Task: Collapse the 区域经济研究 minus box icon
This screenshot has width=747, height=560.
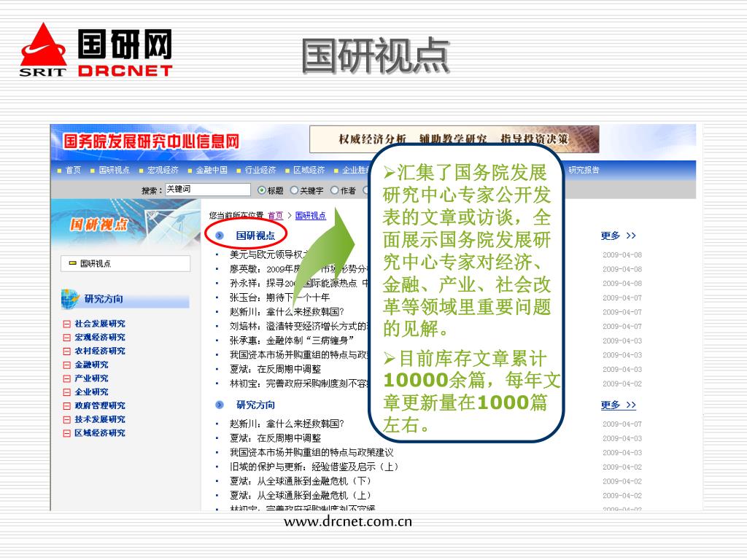Action: [x=66, y=434]
